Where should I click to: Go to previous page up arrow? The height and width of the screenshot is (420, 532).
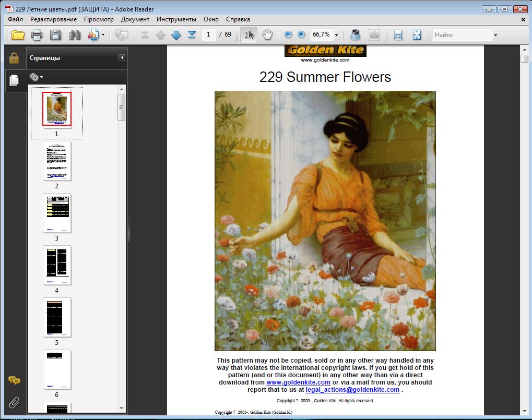pos(160,35)
